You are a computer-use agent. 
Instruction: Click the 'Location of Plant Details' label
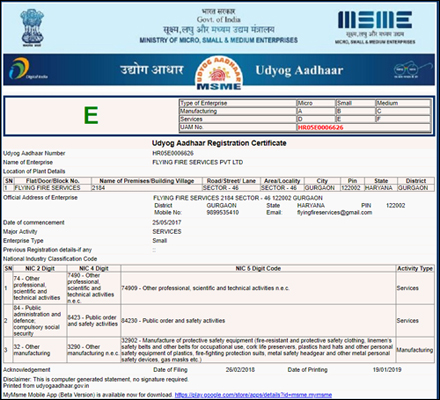(34, 171)
